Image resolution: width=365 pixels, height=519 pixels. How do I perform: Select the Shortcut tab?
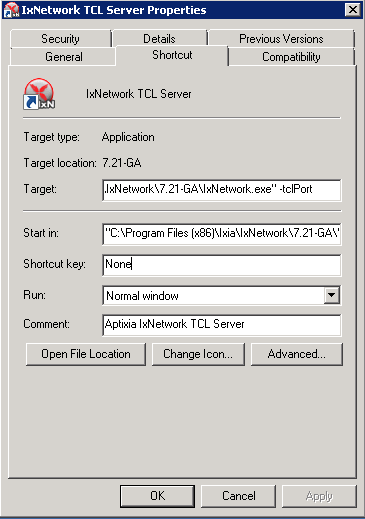pos(172,55)
